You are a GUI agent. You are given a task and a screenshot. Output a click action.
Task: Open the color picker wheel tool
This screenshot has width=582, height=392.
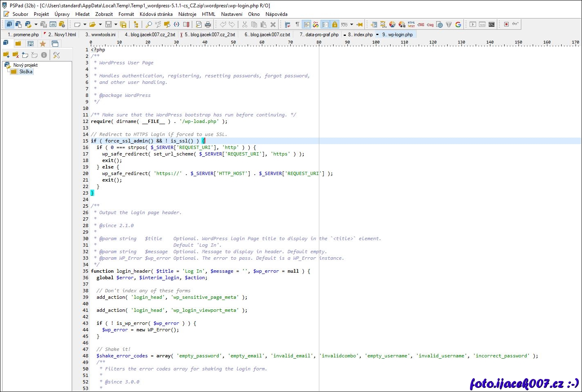[392, 24]
